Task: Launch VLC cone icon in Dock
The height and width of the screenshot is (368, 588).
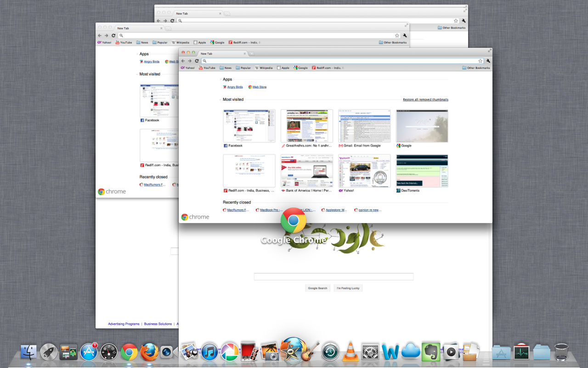Action: point(351,352)
